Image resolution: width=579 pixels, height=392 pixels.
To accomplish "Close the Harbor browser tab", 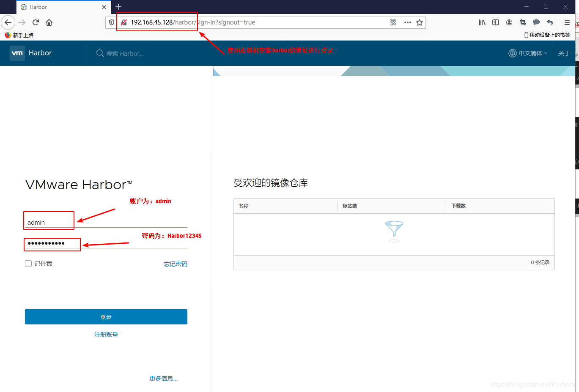I will point(104,7).
